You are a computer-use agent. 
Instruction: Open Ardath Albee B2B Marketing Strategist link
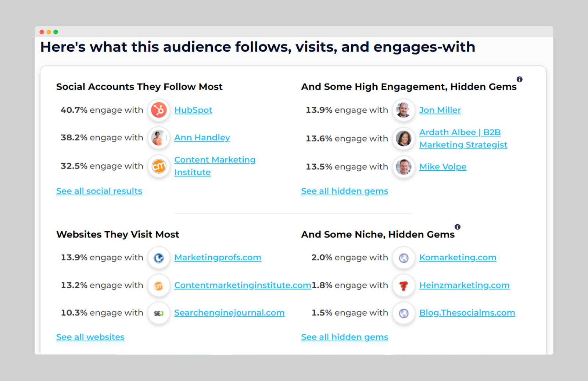coord(463,139)
